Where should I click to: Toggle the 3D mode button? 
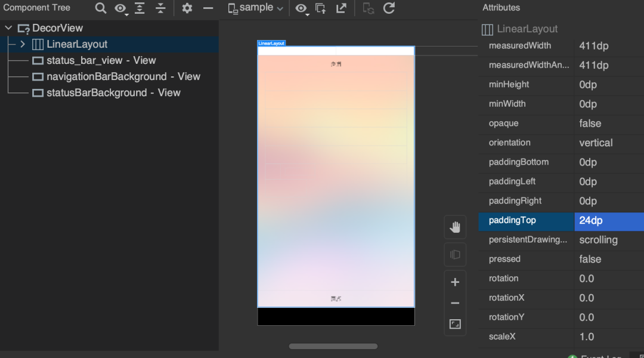(455, 255)
